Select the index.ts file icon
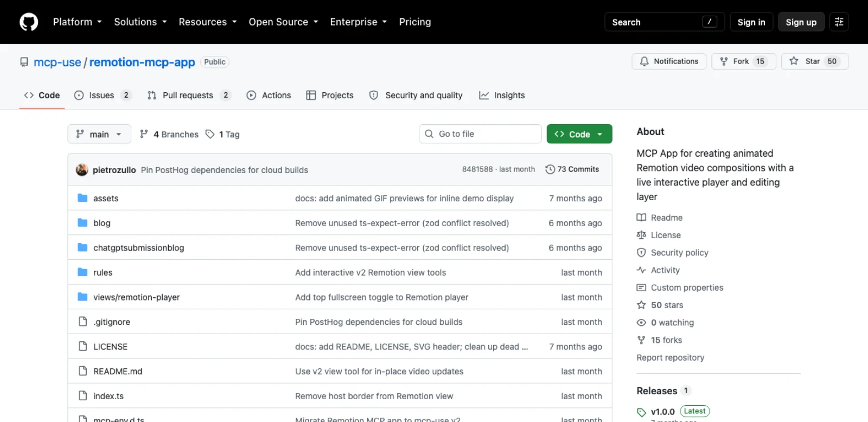The height and width of the screenshot is (422, 868). pos(82,395)
